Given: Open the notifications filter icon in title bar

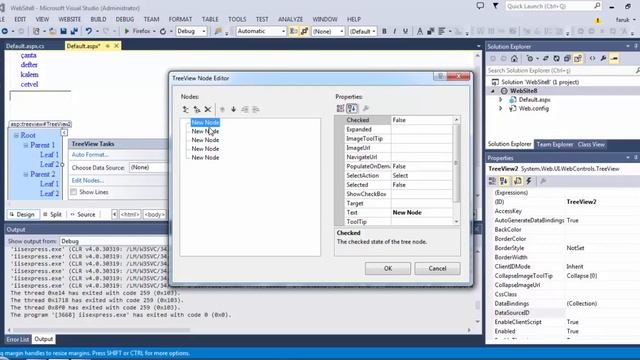Looking at the screenshot, I should [x=495, y=6].
